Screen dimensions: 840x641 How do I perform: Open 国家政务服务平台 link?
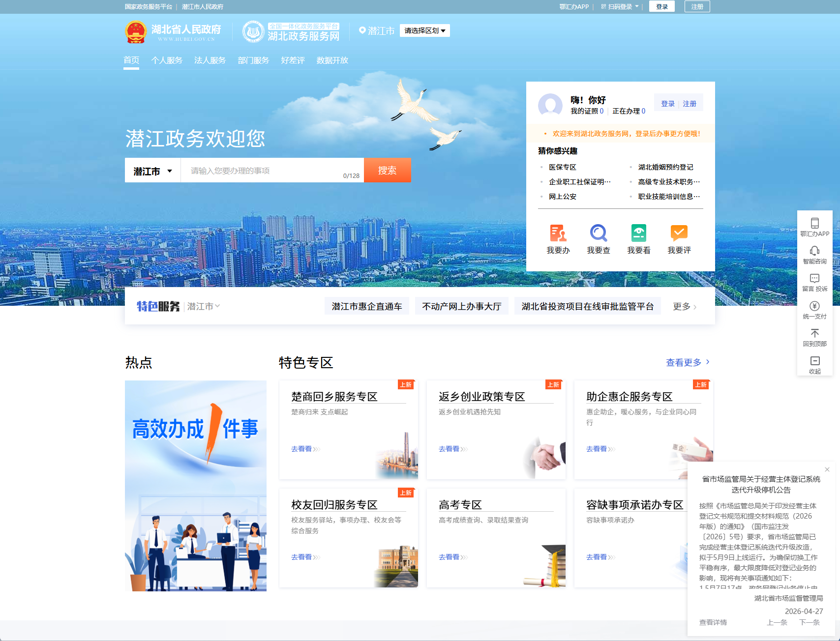point(149,7)
